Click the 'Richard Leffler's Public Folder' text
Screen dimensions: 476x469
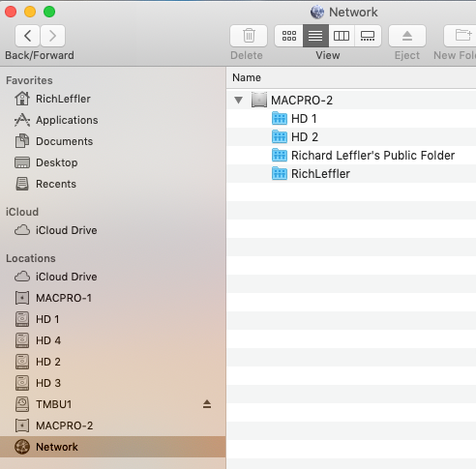pyautogui.click(x=372, y=156)
